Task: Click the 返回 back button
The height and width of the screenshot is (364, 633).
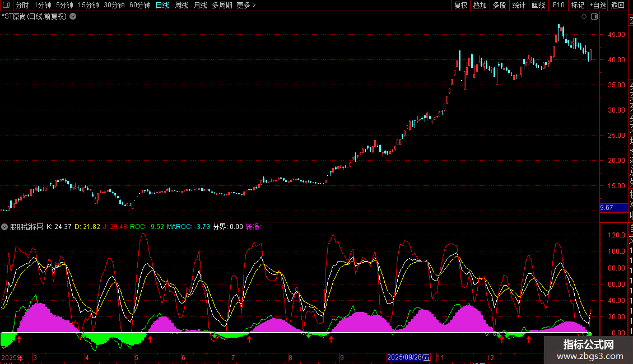Action: (618, 5)
